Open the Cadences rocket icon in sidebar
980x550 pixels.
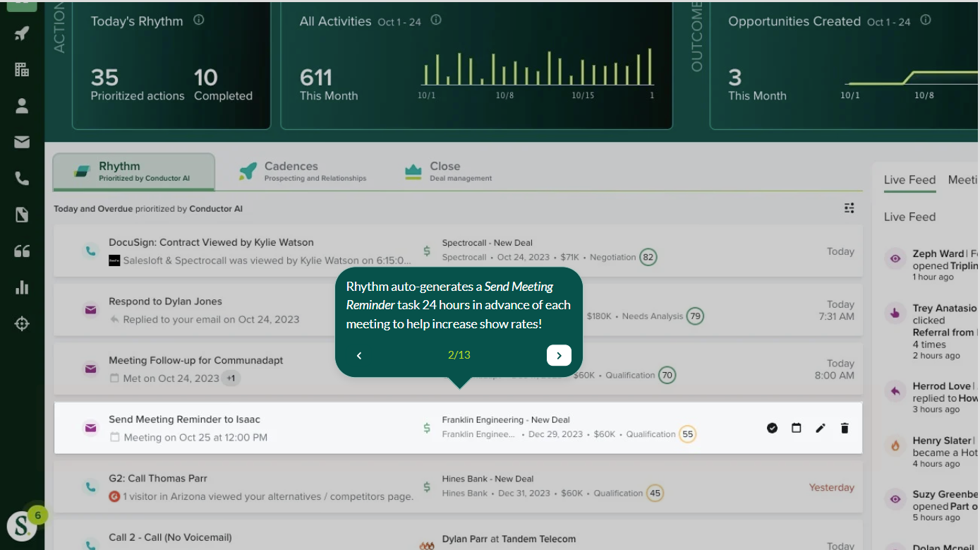pyautogui.click(x=22, y=33)
